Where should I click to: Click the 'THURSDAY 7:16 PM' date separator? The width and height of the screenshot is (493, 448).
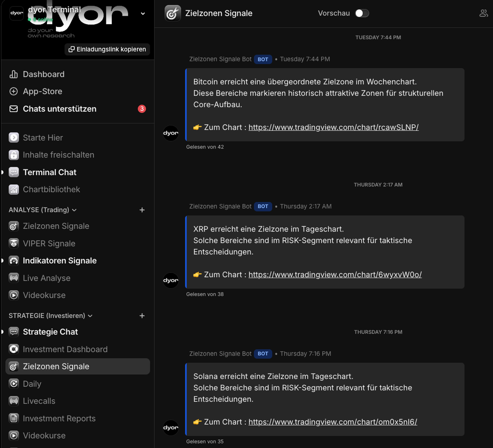[378, 332]
